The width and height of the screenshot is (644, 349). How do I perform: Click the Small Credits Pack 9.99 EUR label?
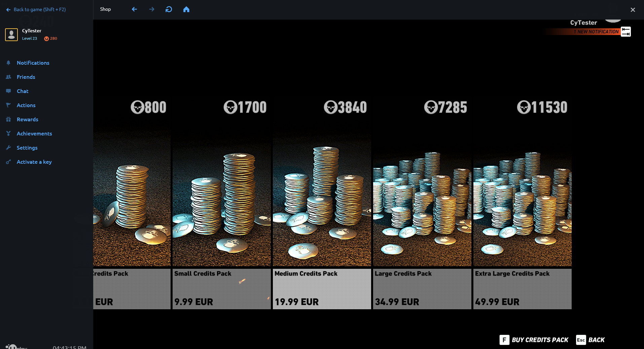pyautogui.click(x=222, y=289)
